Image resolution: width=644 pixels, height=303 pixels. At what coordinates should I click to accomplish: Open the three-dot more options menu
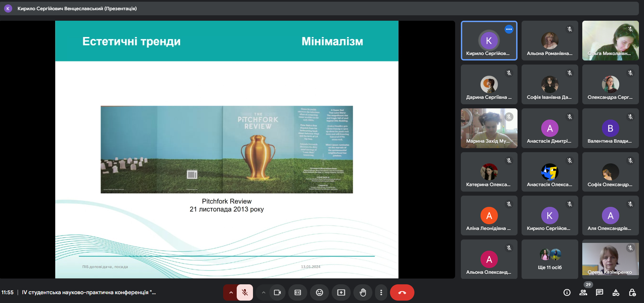click(381, 292)
